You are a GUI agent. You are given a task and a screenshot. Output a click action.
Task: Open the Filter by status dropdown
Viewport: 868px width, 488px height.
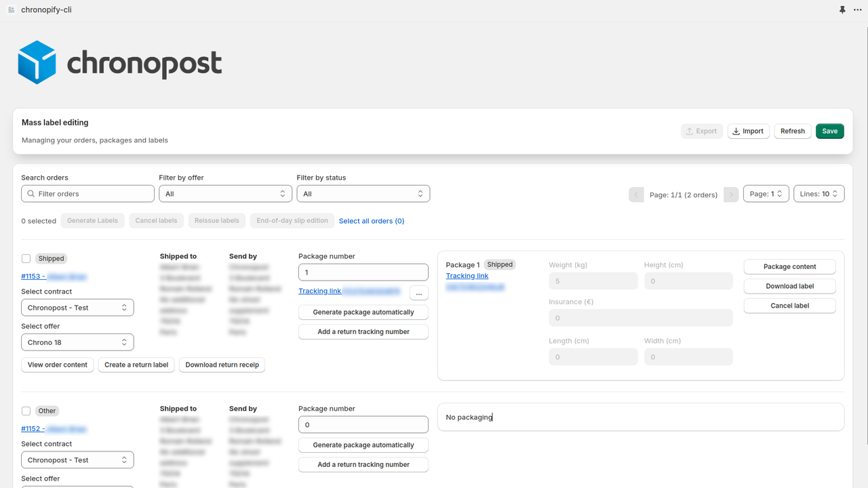[x=363, y=193]
